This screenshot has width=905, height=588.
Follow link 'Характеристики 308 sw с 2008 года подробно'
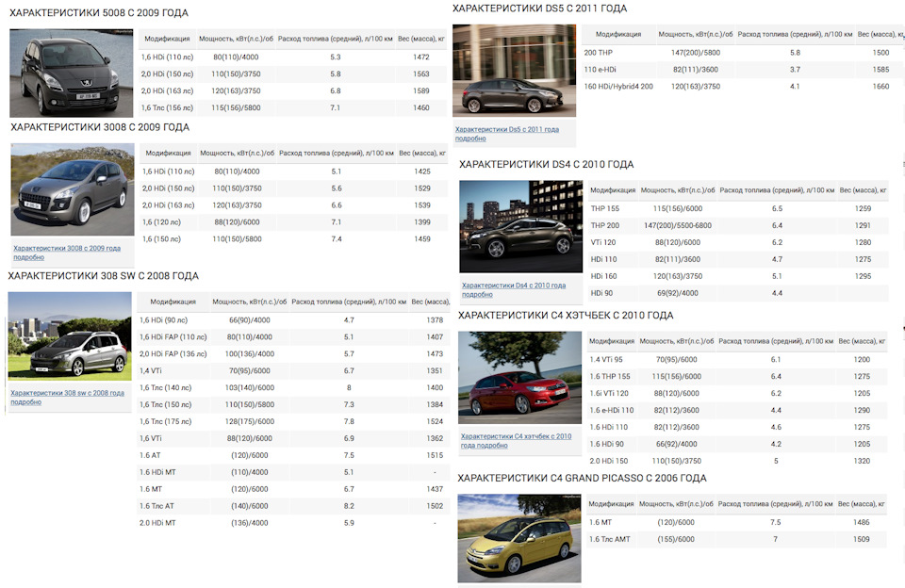click(68, 397)
